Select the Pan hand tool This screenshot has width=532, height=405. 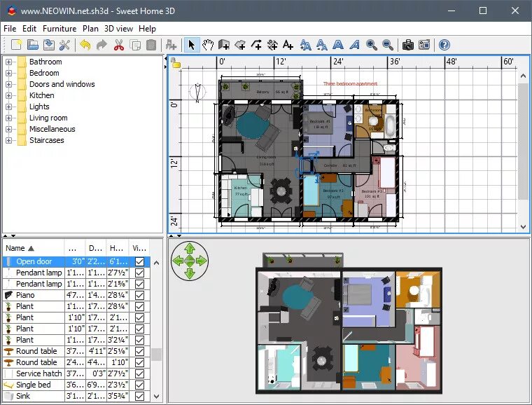208,45
